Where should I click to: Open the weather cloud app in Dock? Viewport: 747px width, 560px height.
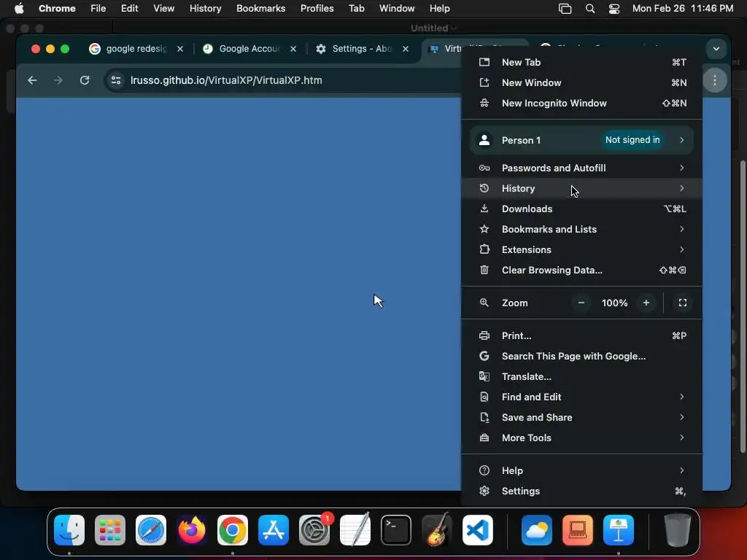(537, 530)
